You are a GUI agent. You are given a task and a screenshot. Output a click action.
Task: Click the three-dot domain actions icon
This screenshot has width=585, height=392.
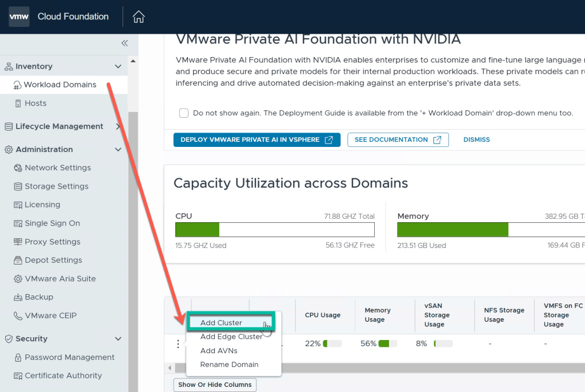point(178,344)
